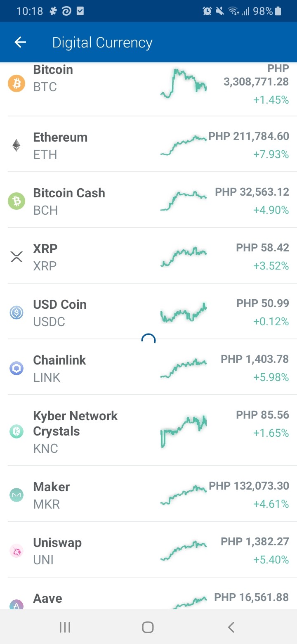Open the Ethereum price chart sparkline
The height and width of the screenshot is (644, 297).
(184, 145)
